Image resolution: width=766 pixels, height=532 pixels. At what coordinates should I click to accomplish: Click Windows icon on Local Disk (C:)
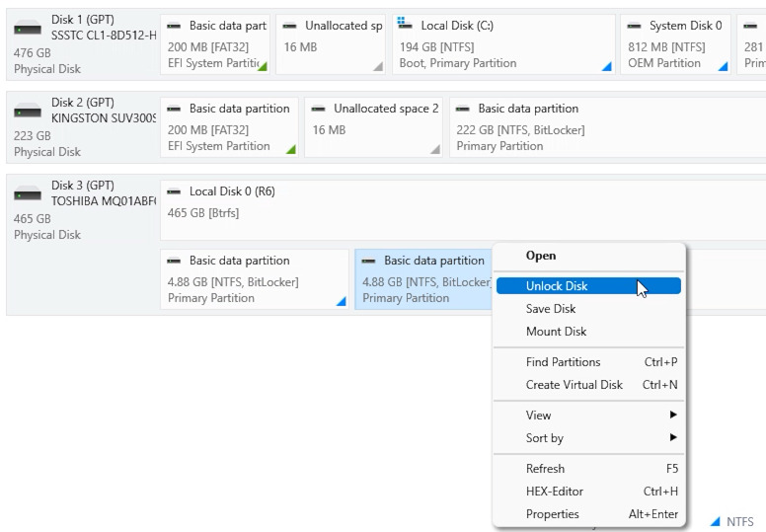point(405,23)
